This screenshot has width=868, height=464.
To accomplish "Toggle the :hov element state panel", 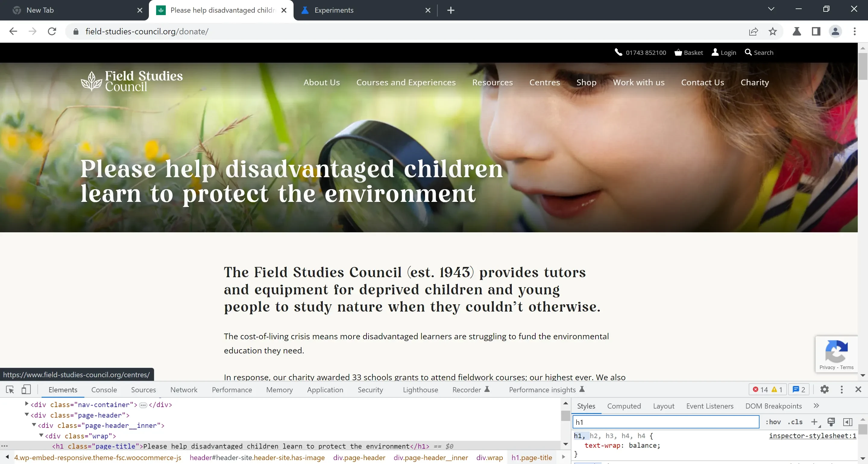I will point(773,422).
